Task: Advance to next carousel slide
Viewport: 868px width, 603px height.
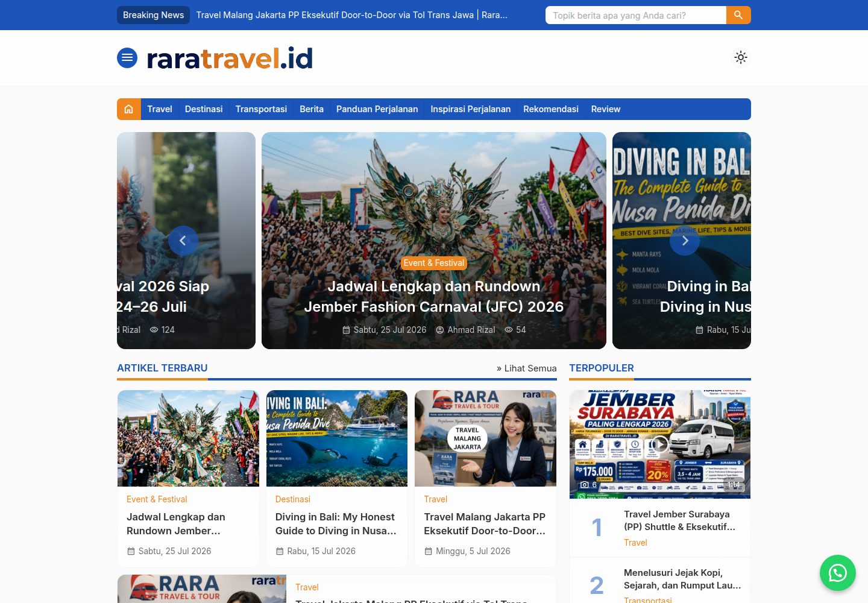Action: point(685,241)
